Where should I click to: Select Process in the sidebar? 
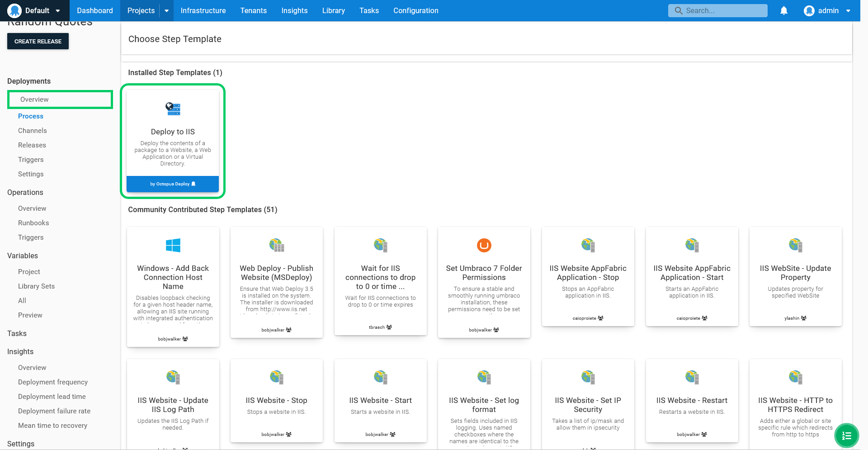click(31, 116)
